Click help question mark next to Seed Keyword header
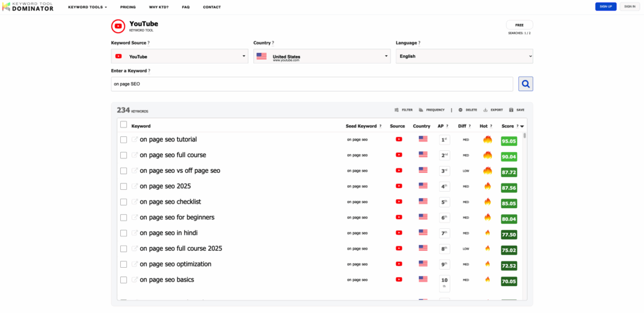This screenshot has width=644, height=313. (380, 126)
